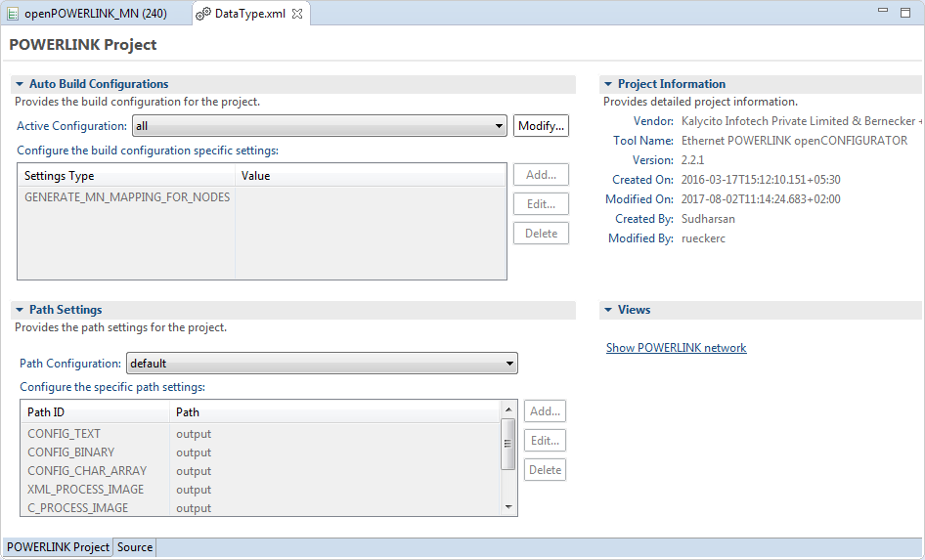Maximize the editor area

[x=905, y=13]
